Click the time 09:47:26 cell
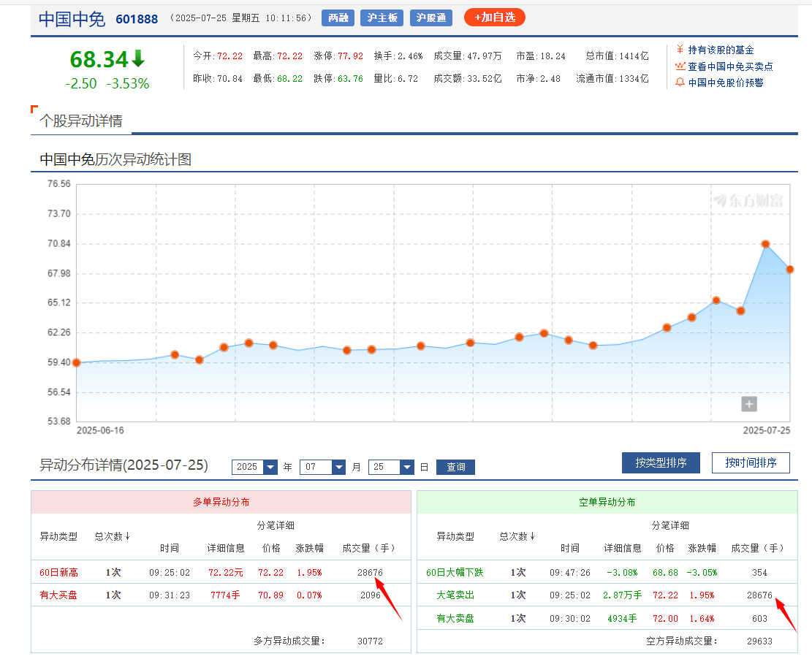812x659 pixels. click(569, 573)
